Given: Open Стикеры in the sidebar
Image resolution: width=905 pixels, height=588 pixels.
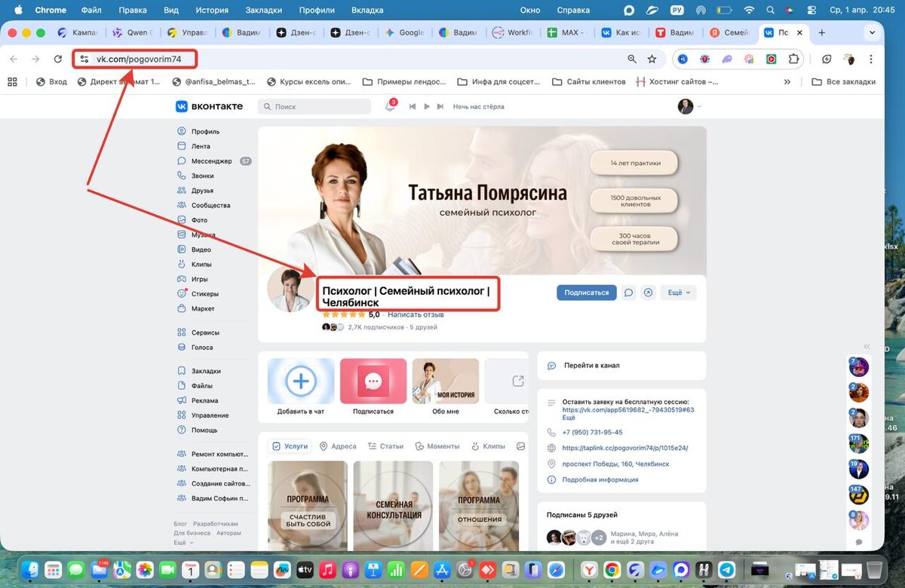Looking at the screenshot, I should point(200,294).
